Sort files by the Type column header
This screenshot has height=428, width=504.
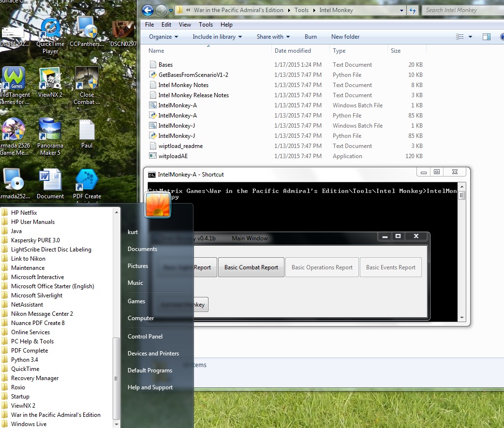point(358,50)
